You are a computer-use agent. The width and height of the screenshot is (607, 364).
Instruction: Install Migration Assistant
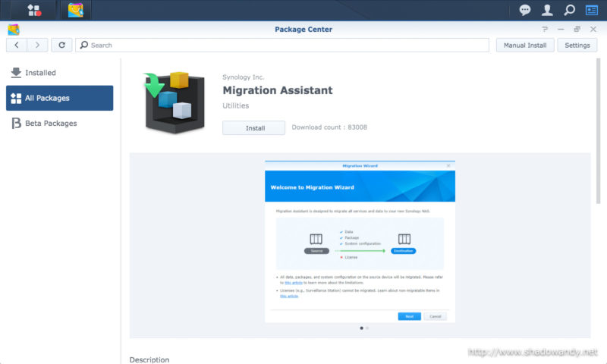(x=253, y=127)
